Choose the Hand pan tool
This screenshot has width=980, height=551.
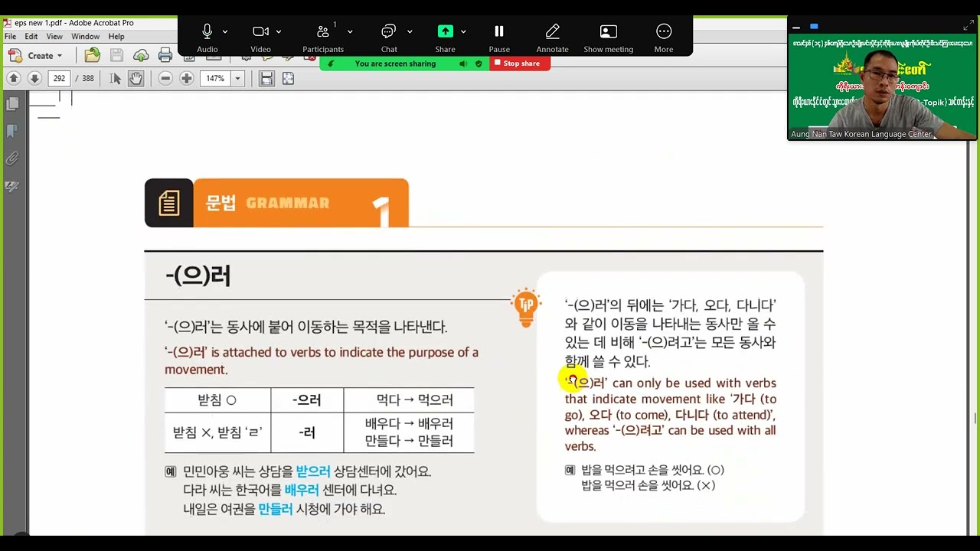pos(136,78)
